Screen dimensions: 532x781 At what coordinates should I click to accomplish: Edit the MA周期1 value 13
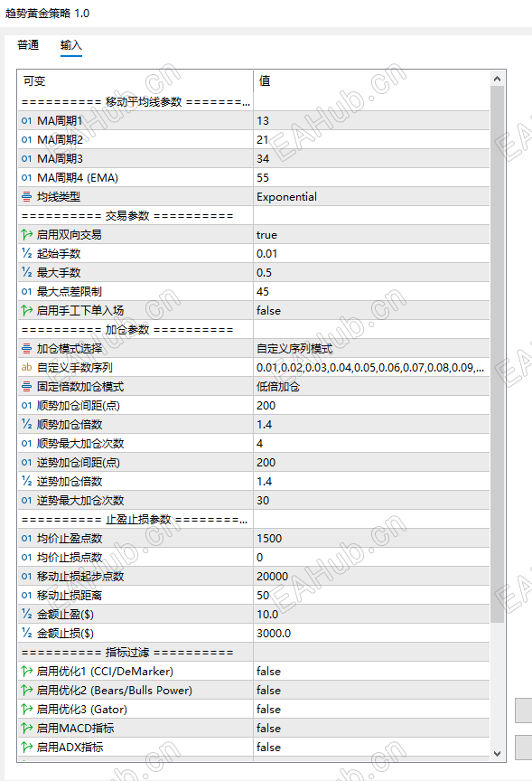tap(371, 120)
